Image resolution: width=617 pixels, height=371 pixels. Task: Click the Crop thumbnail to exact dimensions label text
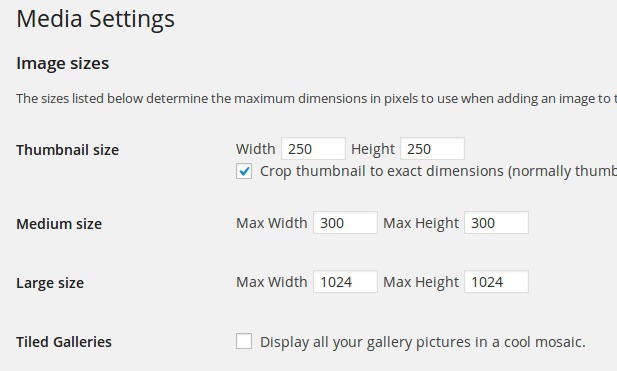click(x=438, y=172)
